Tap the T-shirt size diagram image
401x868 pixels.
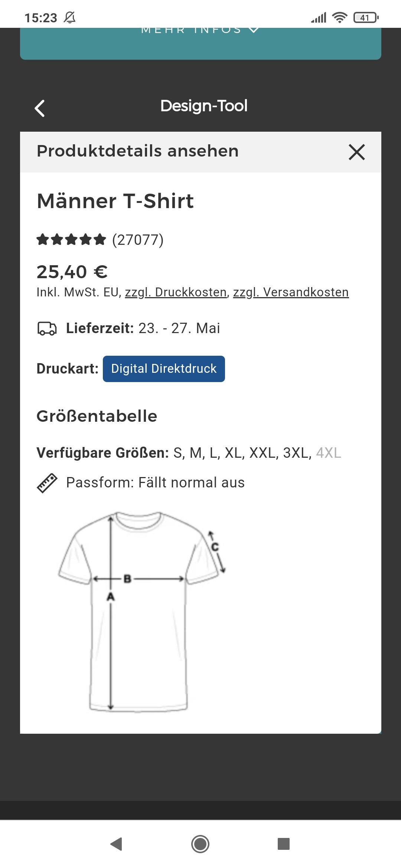[x=141, y=612]
